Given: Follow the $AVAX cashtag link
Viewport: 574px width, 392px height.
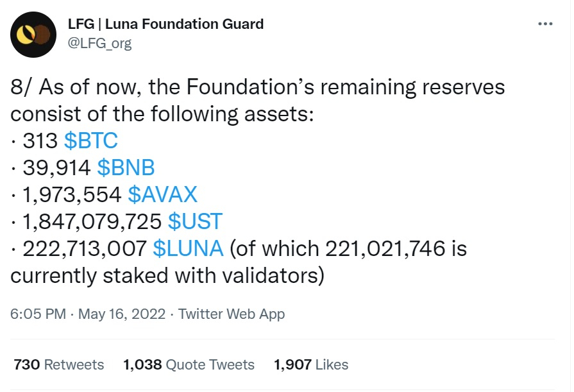Looking at the screenshot, I should point(162,194).
